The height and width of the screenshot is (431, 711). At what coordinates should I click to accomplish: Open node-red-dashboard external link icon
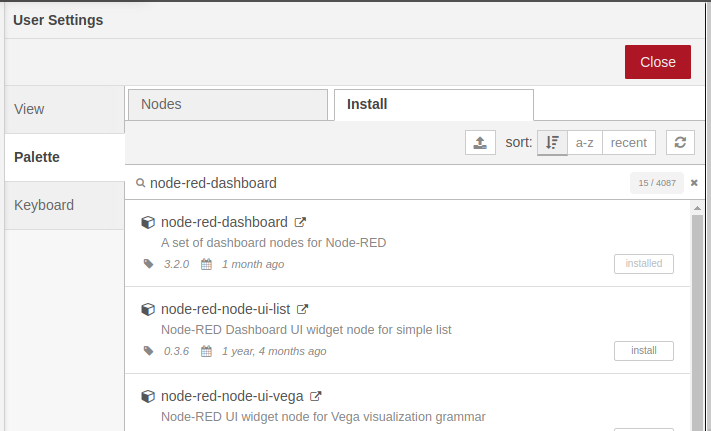[300, 223]
